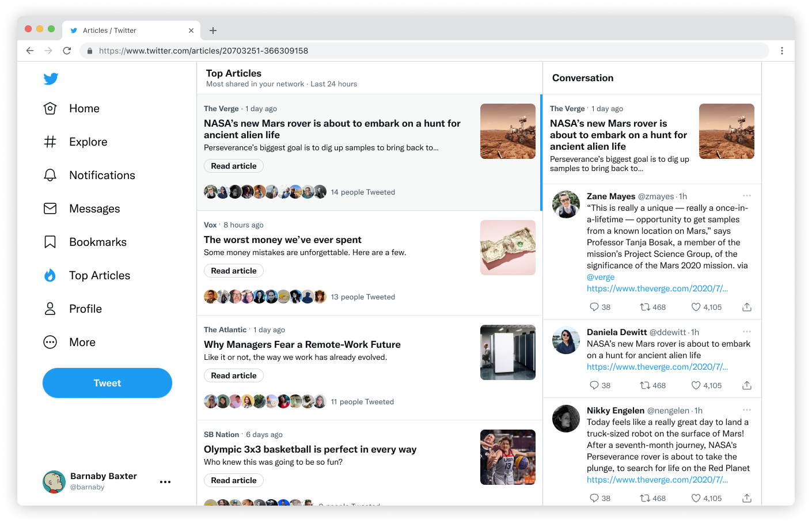Like Daniela Dewitt's tweet
Viewport: 812px width, 524px height.
point(696,385)
